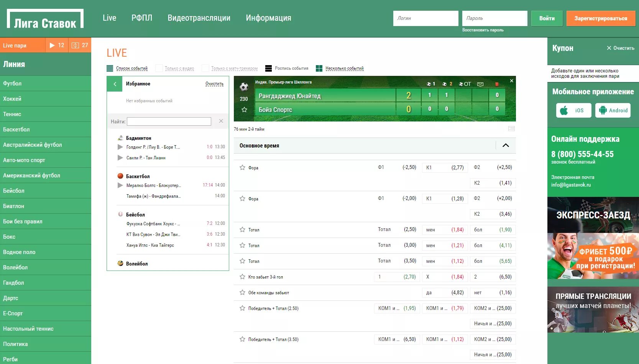This screenshot has height=364, width=639.
Task: Click the Найти search field
Action: coord(169,121)
